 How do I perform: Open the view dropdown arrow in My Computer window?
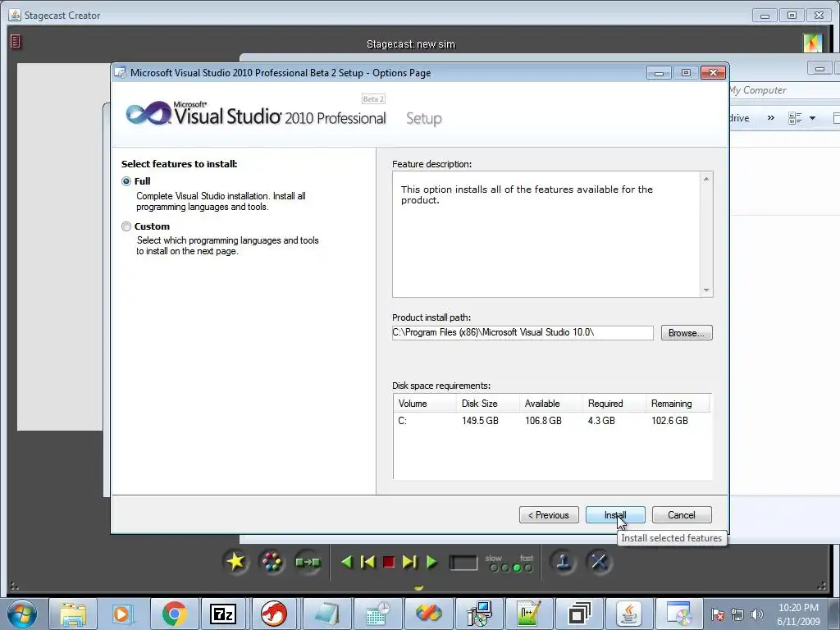(812, 118)
